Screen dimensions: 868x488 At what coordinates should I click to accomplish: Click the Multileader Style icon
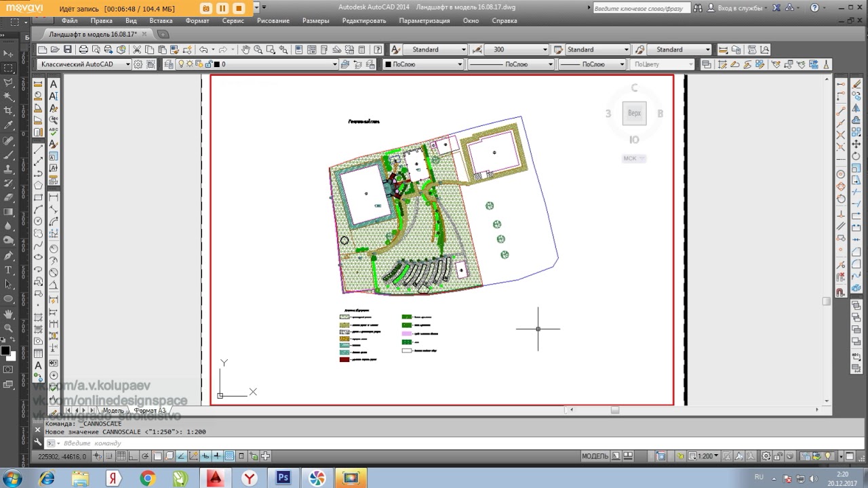click(x=638, y=49)
